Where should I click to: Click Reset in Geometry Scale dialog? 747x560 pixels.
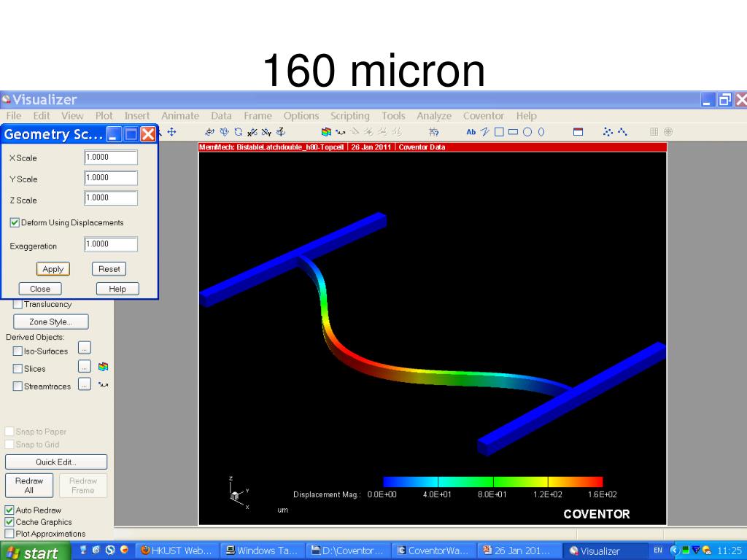[x=109, y=269]
